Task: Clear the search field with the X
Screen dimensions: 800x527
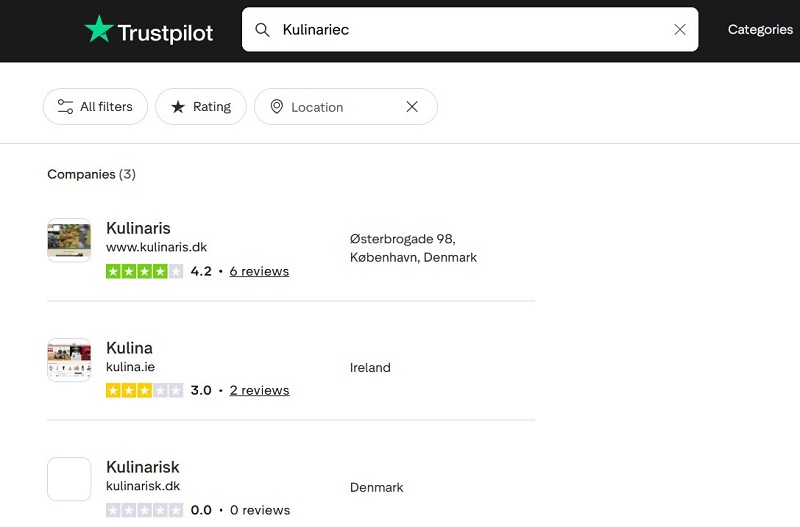Action: point(680,30)
